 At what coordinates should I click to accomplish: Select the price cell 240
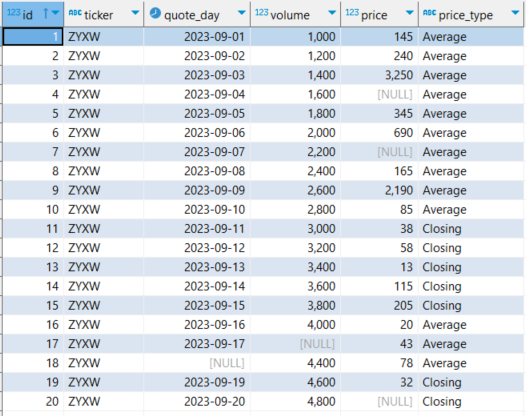click(x=379, y=56)
